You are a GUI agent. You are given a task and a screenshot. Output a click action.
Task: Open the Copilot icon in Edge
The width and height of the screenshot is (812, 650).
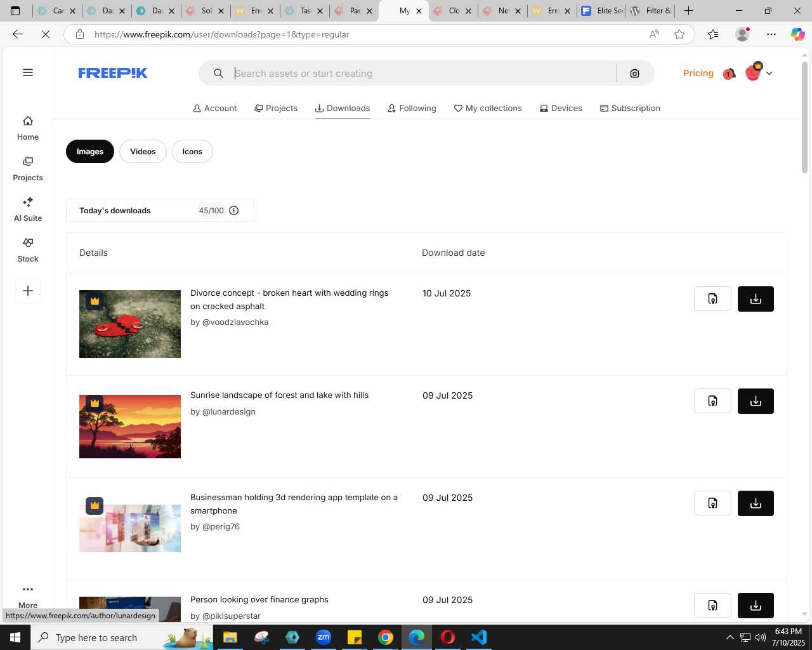pyautogui.click(x=797, y=34)
